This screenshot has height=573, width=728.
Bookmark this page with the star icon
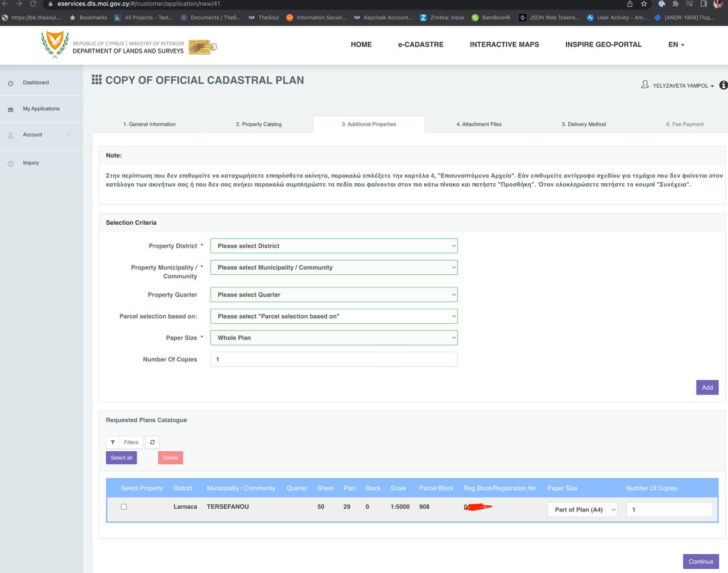(644, 4)
